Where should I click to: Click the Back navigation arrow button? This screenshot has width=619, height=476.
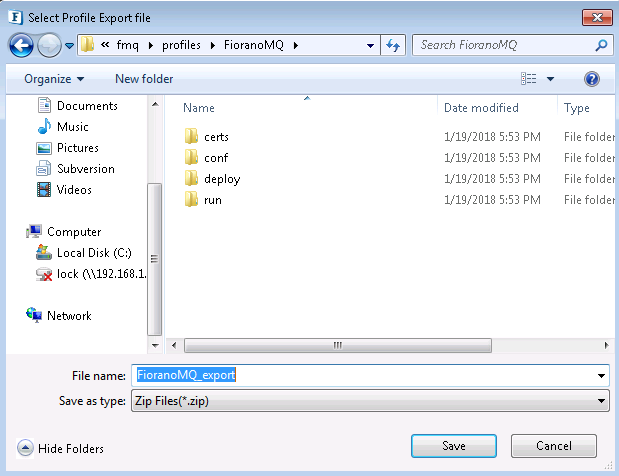click(21, 45)
